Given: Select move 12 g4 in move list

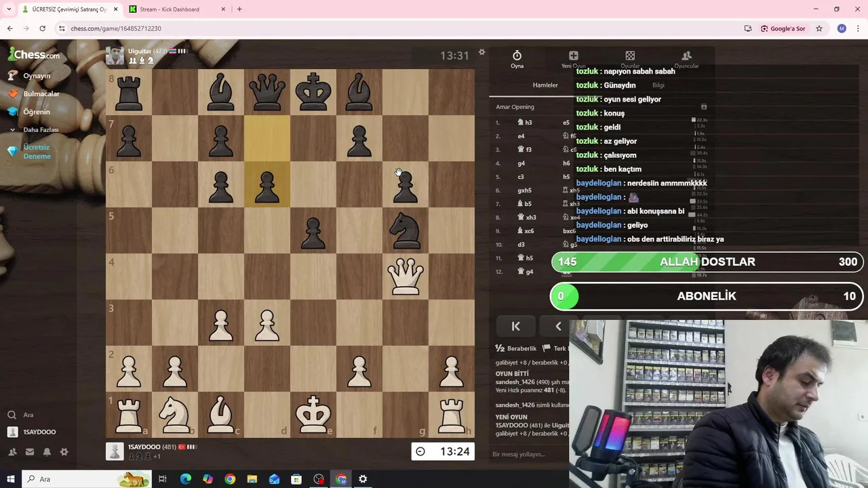Looking at the screenshot, I should 526,272.
